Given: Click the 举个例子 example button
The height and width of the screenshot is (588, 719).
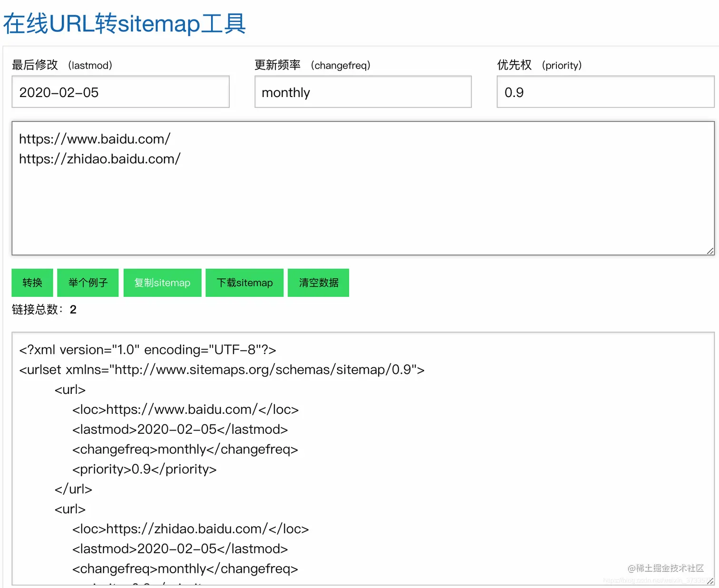Looking at the screenshot, I should point(88,283).
